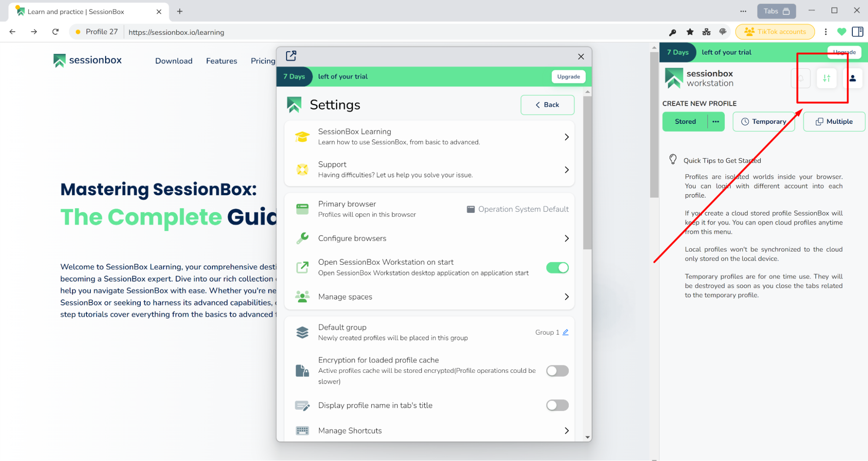The image size is (868, 461).
Task: Click the notifications bell icon in the workstation panel
Action: point(801,79)
